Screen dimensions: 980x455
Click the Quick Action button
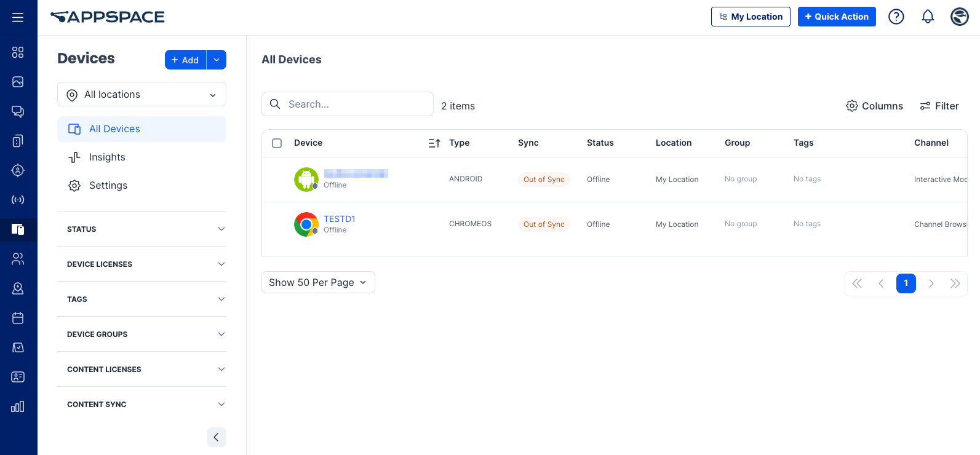pos(837,17)
